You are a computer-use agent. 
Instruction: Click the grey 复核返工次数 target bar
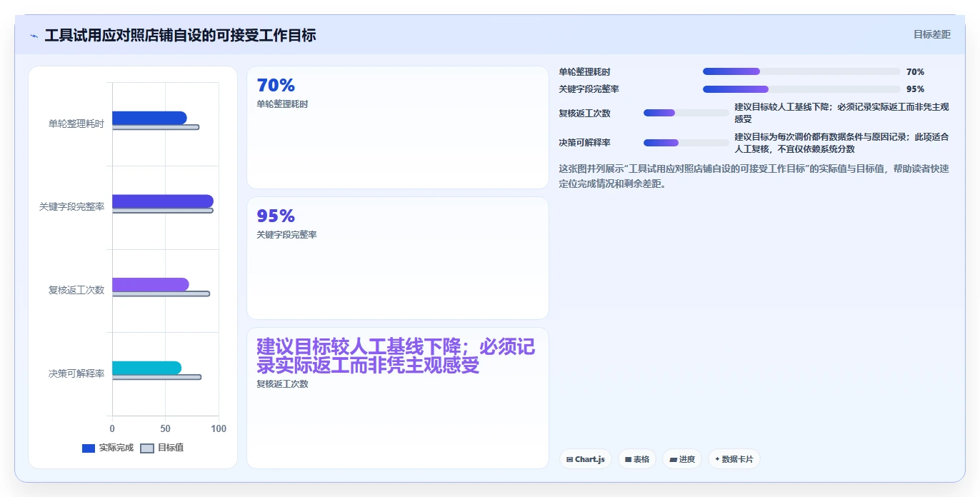point(161,293)
